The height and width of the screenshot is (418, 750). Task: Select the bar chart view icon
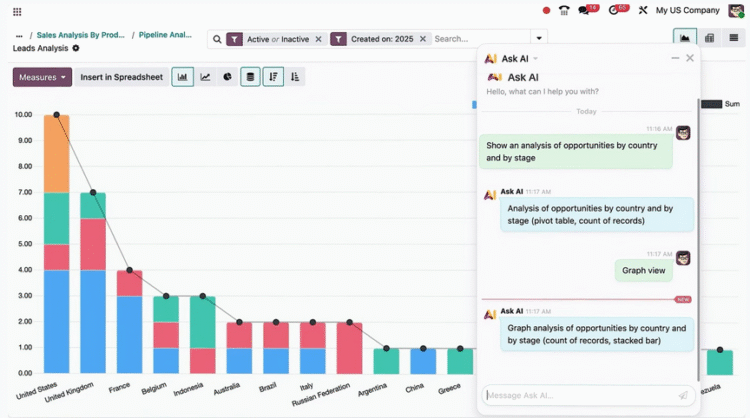tap(183, 77)
